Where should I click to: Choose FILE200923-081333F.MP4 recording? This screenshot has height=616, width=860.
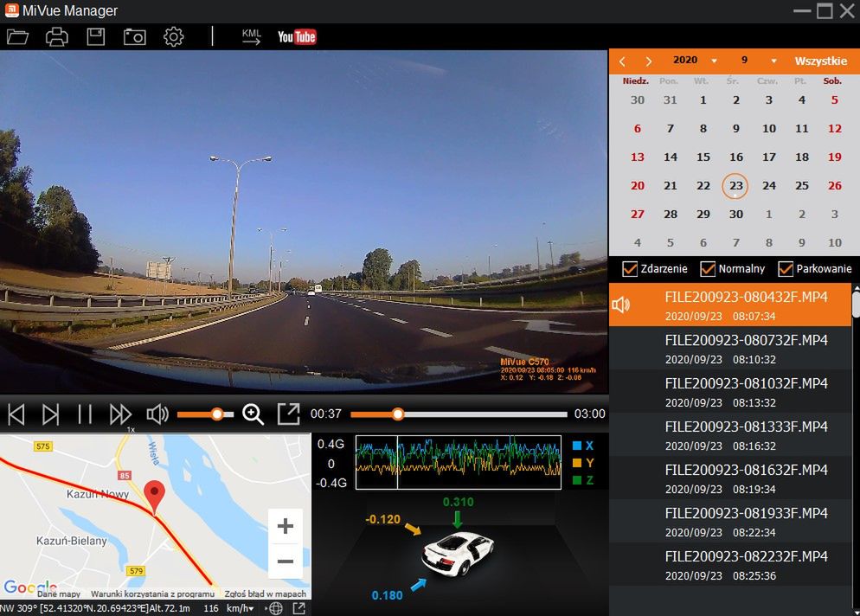coord(730,435)
